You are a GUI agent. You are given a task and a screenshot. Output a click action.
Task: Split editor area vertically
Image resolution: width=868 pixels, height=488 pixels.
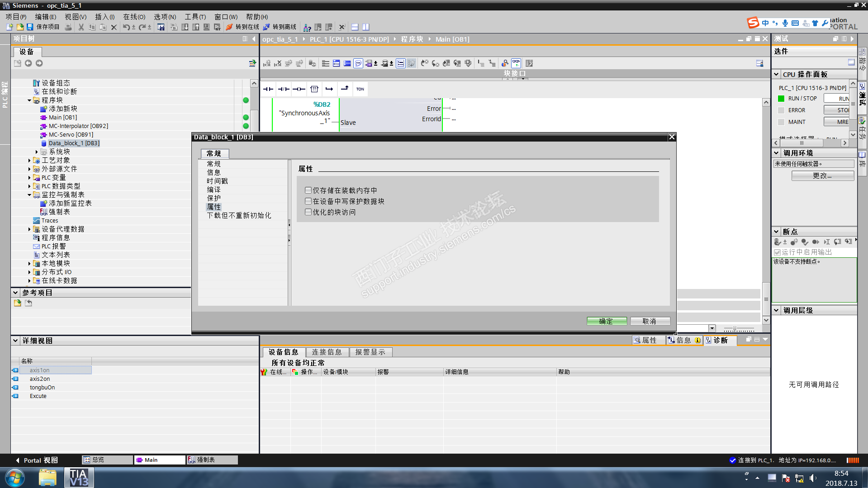coord(366,27)
